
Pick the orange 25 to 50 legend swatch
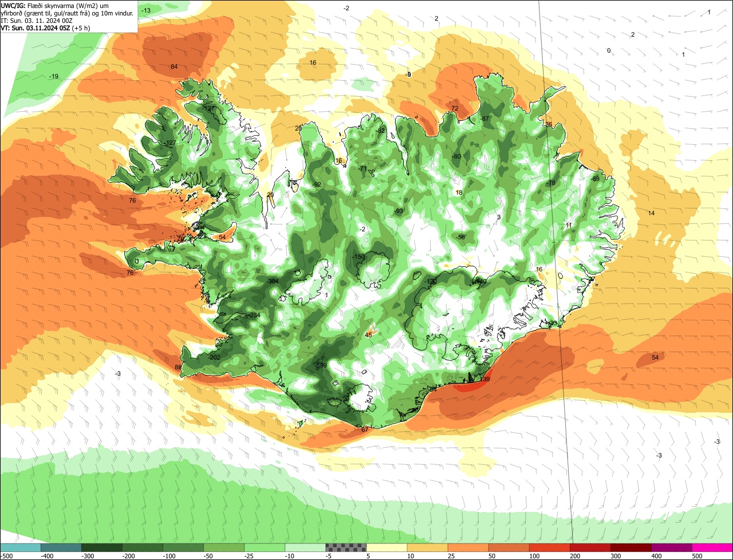[x=467, y=547]
